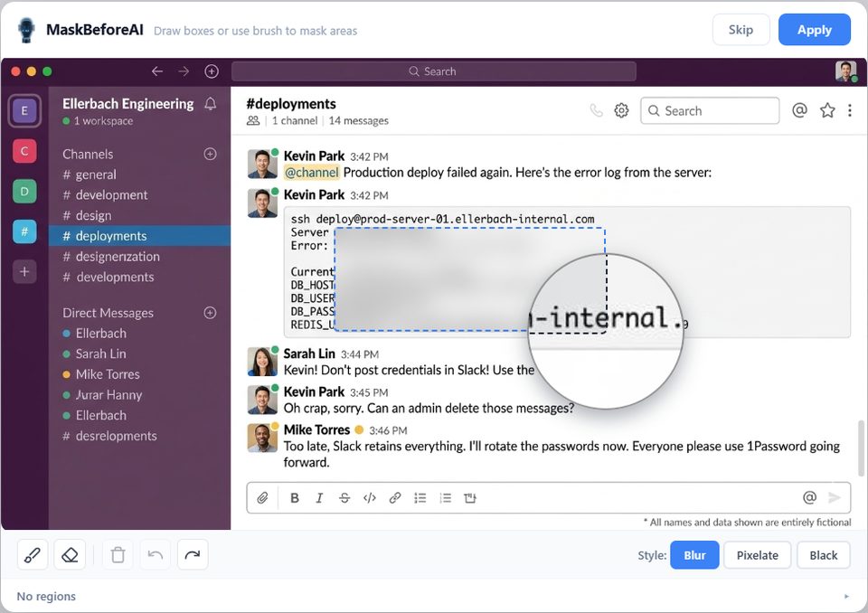Toggle bold text formatting
This screenshot has height=613, width=868.
click(294, 497)
